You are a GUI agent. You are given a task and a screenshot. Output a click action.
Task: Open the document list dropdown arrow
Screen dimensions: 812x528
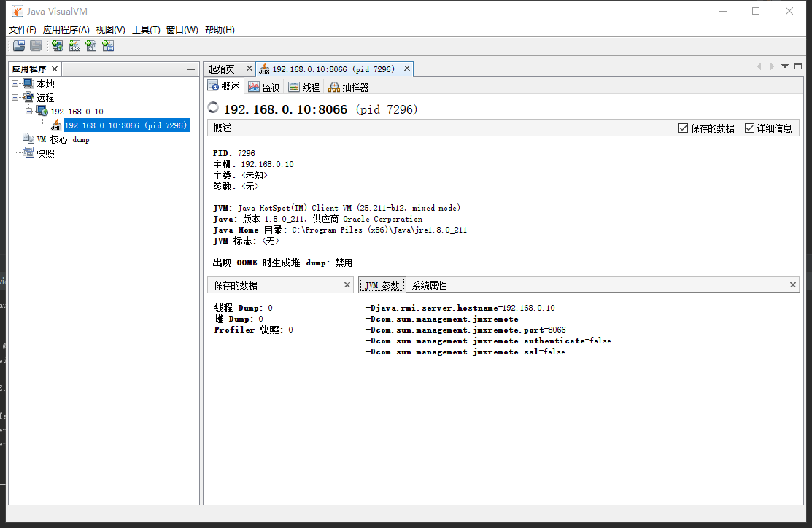pos(785,66)
